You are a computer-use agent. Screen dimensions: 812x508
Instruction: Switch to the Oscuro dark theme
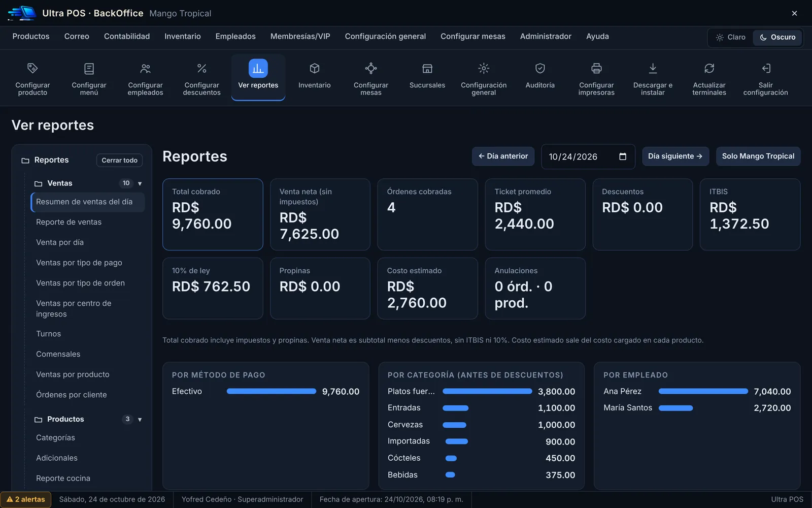coord(777,37)
